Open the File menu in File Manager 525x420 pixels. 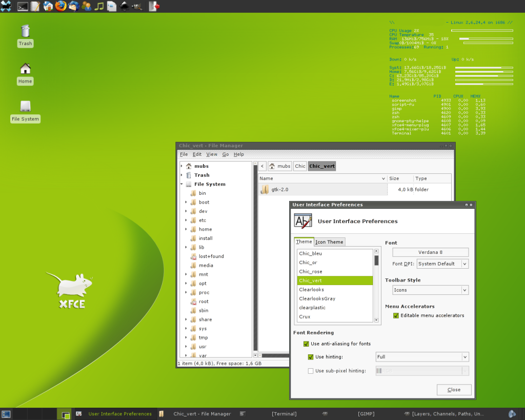tap(184, 154)
